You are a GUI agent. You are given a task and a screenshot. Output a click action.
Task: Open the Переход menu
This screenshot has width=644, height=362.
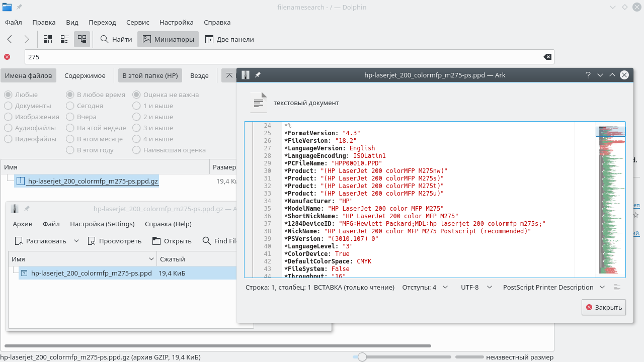[102, 22]
